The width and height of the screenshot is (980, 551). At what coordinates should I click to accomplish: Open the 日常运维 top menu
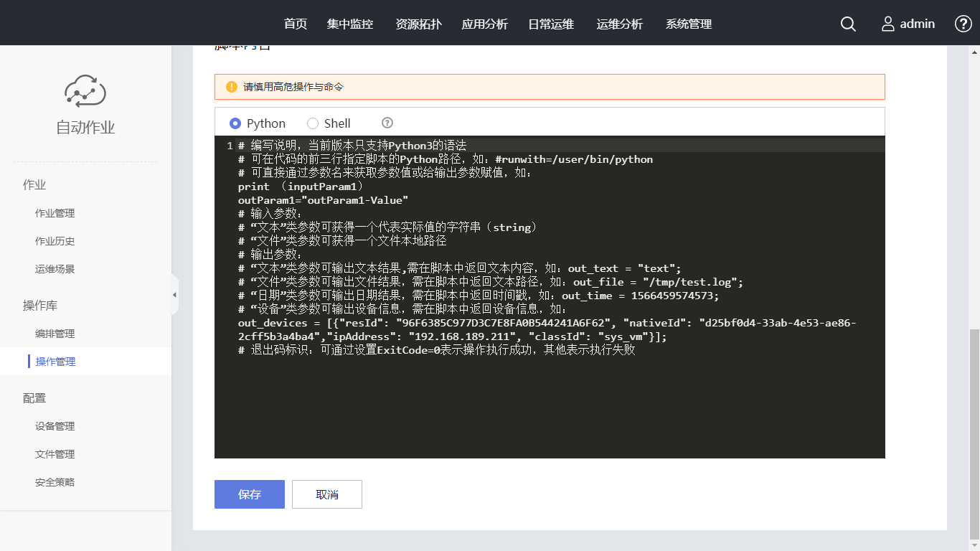pyautogui.click(x=551, y=24)
